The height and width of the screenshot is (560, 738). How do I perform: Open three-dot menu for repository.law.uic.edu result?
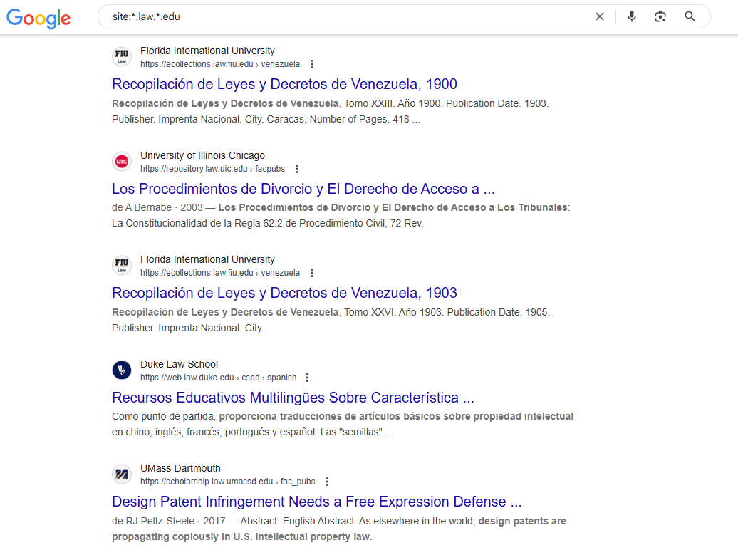coord(297,168)
